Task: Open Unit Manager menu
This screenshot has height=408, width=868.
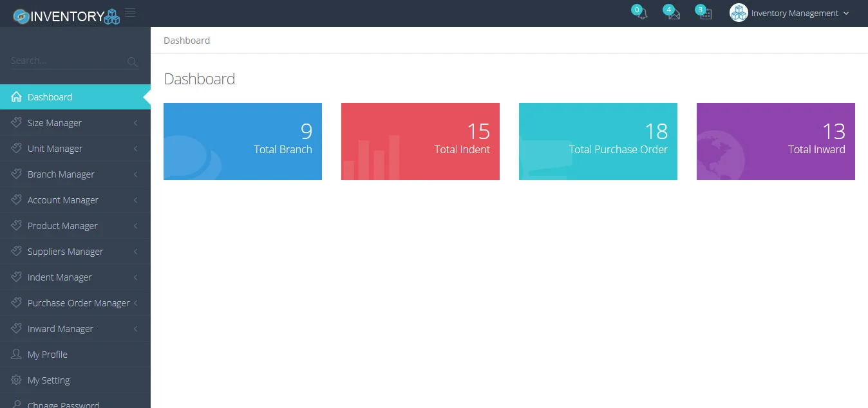Action: point(75,149)
